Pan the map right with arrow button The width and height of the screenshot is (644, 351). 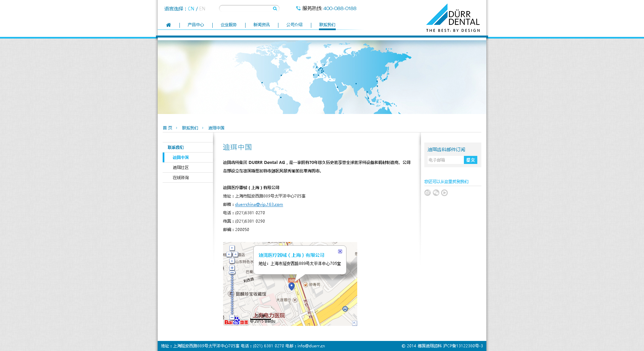[235, 254]
